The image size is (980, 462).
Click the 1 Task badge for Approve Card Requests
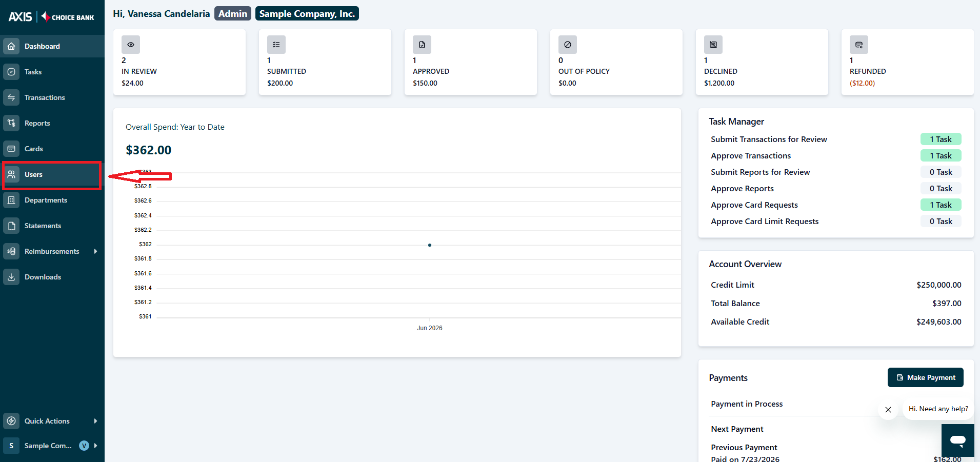tap(941, 205)
